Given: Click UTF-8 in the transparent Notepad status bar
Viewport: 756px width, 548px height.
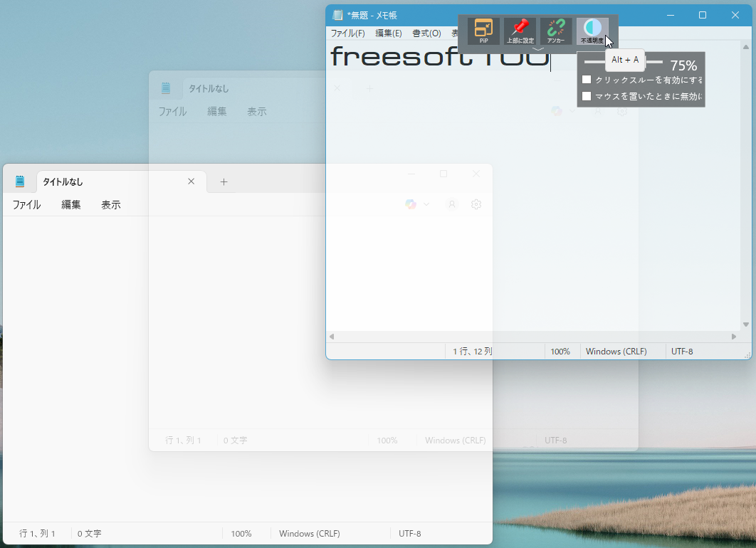Looking at the screenshot, I should tap(555, 440).
